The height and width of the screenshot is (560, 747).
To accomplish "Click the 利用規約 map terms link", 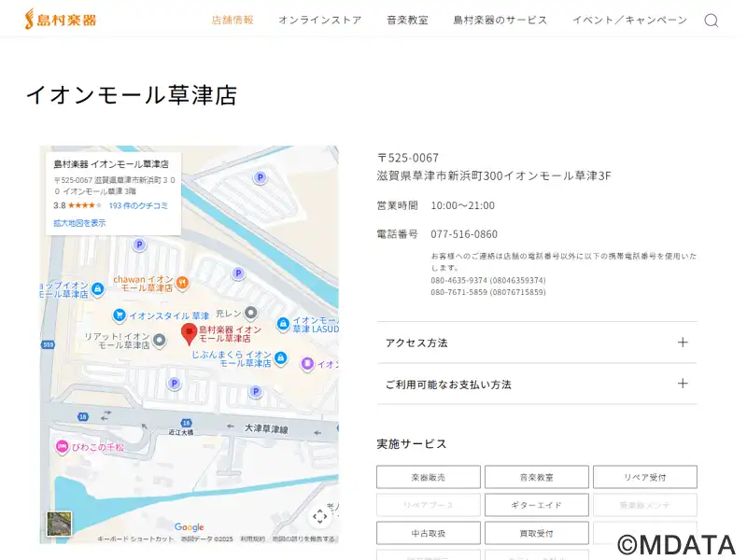I will pos(252,539).
